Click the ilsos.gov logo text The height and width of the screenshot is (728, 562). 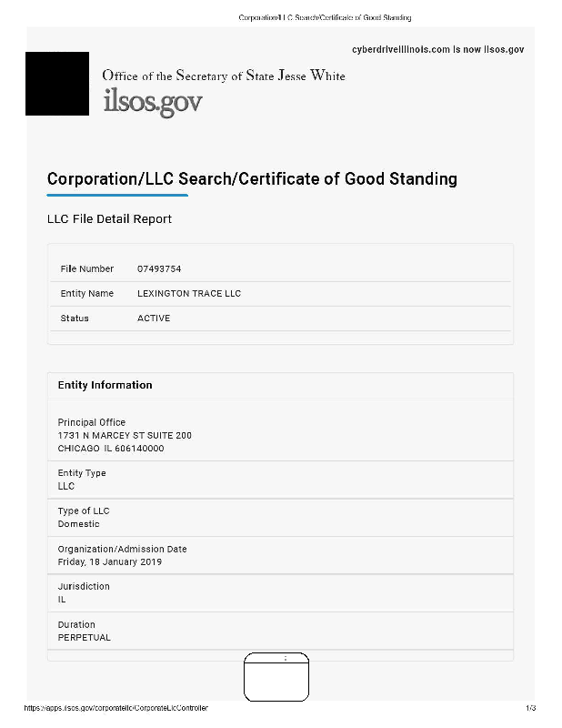pyautogui.click(x=152, y=102)
